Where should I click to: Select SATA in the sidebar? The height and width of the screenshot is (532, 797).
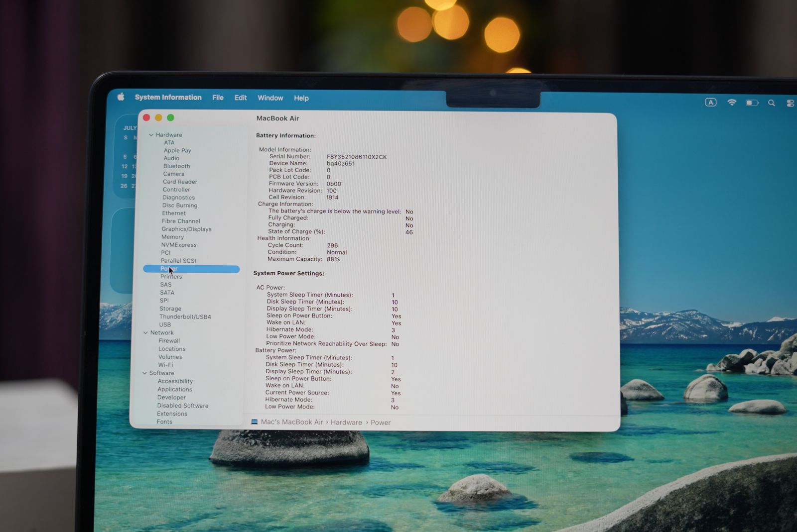tap(167, 293)
